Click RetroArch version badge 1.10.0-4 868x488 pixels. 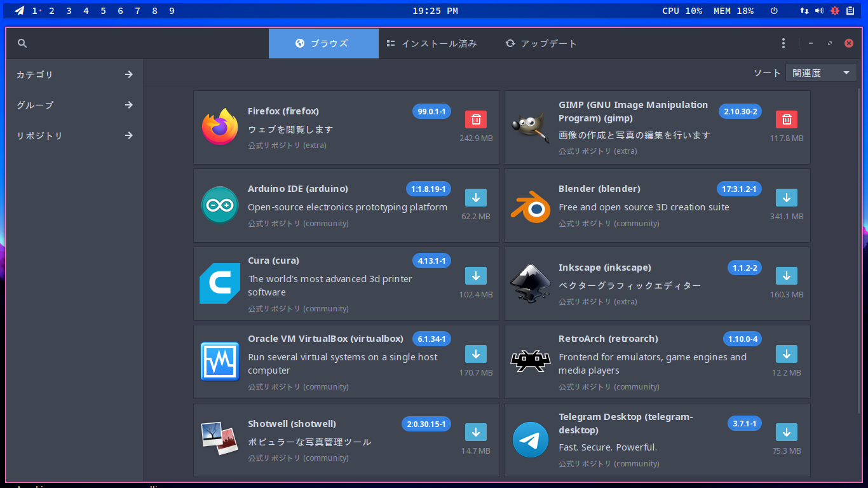(x=742, y=339)
